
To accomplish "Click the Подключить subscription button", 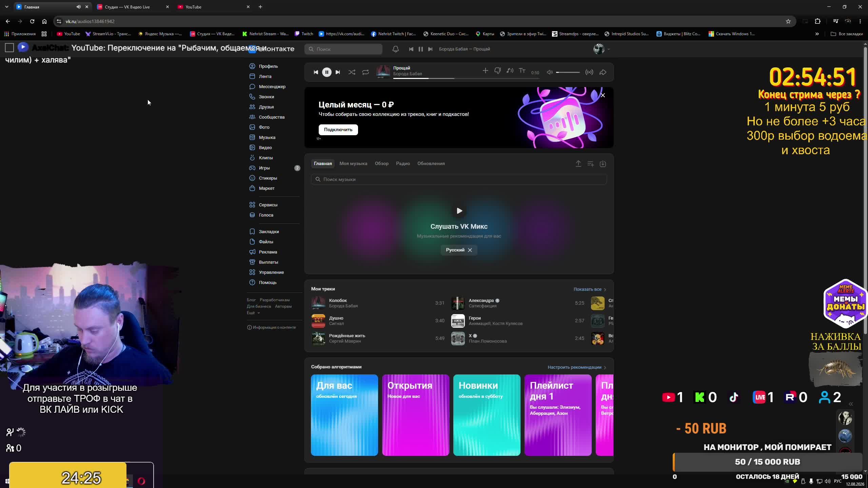I will coord(338,129).
